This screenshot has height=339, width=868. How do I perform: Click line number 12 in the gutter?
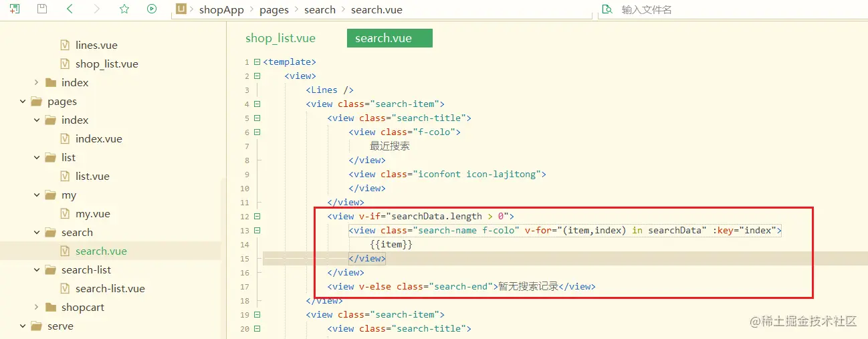244,217
